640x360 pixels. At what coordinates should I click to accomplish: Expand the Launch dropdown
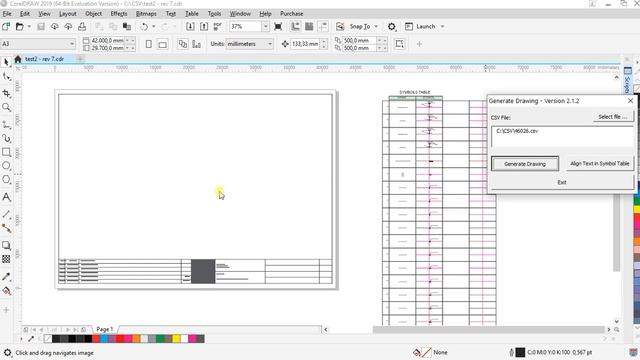[x=442, y=27]
